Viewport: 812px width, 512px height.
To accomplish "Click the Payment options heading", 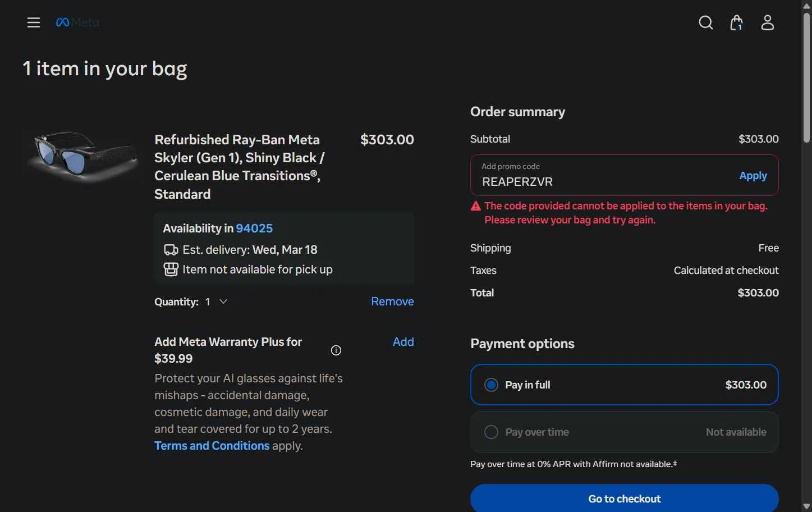I will [x=522, y=344].
